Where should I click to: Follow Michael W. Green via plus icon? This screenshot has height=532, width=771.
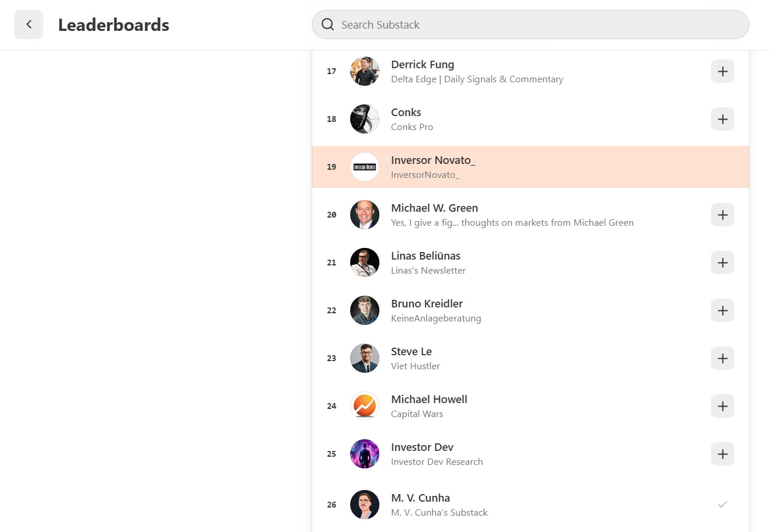tap(723, 215)
